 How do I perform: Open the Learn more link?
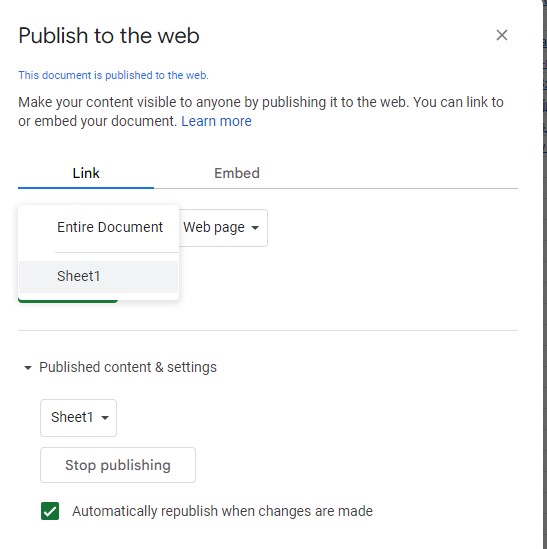tap(216, 121)
